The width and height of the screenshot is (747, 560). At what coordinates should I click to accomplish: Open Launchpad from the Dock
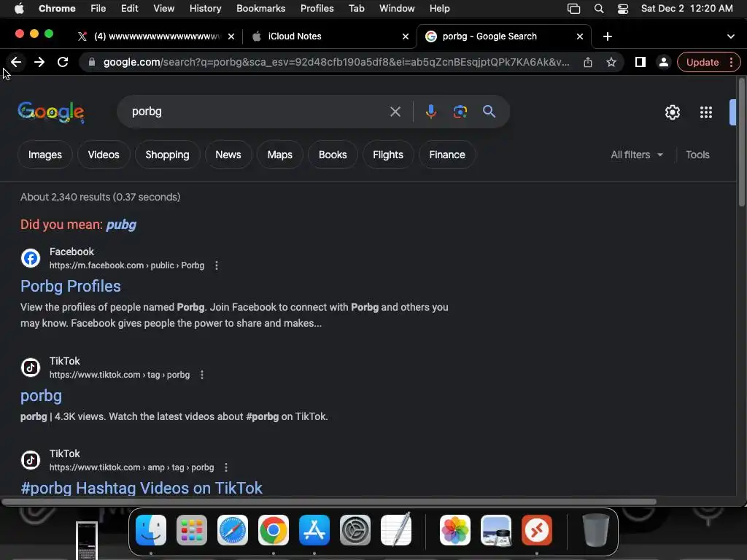[192, 529]
